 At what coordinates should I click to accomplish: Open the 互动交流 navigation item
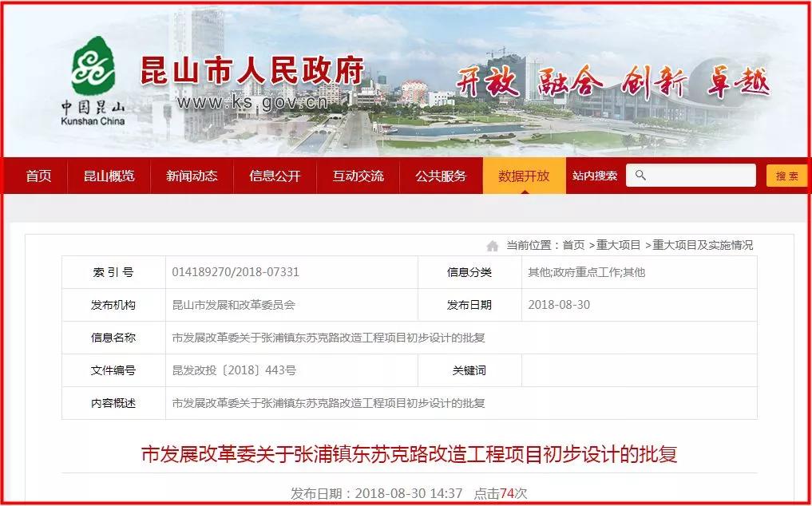click(x=358, y=176)
